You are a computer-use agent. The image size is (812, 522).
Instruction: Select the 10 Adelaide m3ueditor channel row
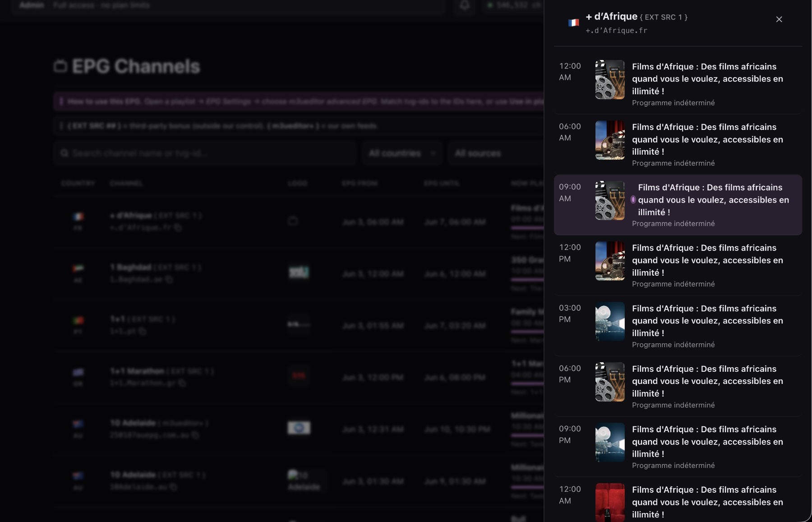click(x=299, y=429)
